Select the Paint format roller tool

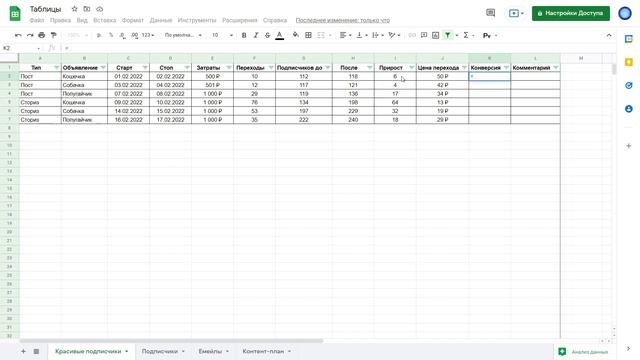click(53, 36)
